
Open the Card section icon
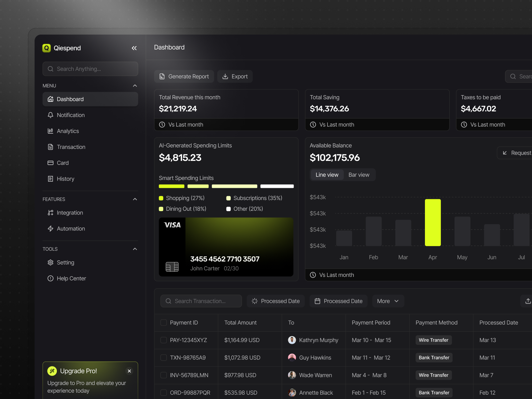pos(50,163)
